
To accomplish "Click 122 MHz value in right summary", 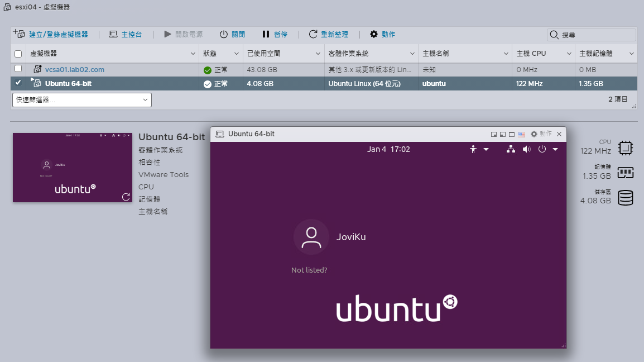I will (595, 151).
